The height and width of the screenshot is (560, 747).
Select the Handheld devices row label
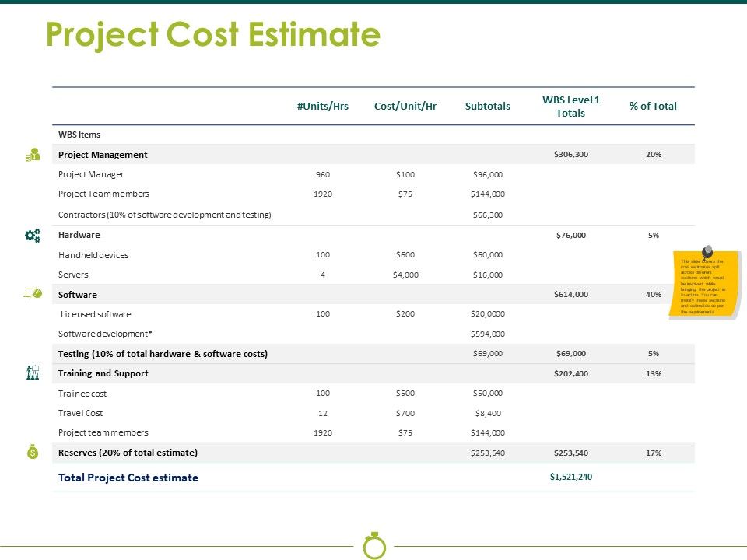[93, 254]
